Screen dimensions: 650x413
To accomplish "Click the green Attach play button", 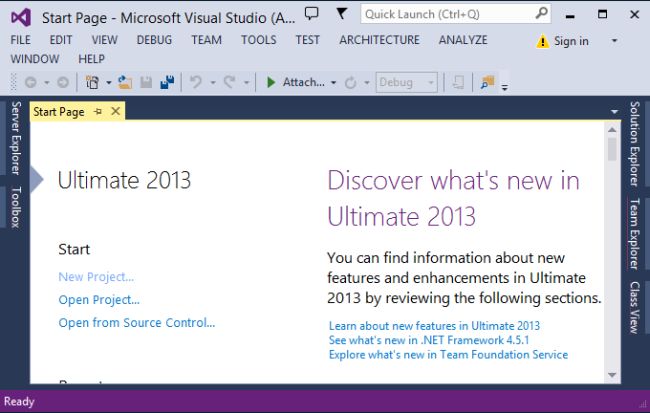I will [x=271, y=83].
